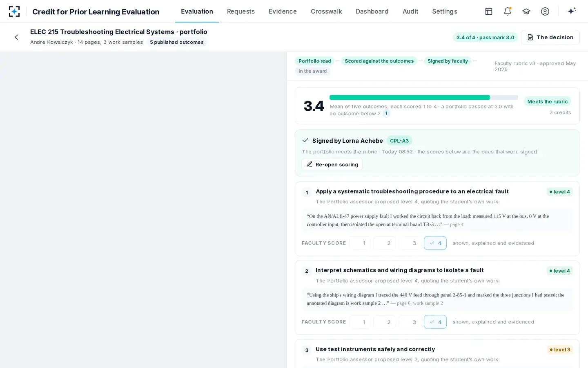Viewport: 588px width, 368px height.
Task: Open the Evidence tab
Action: click(x=283, y=11)
